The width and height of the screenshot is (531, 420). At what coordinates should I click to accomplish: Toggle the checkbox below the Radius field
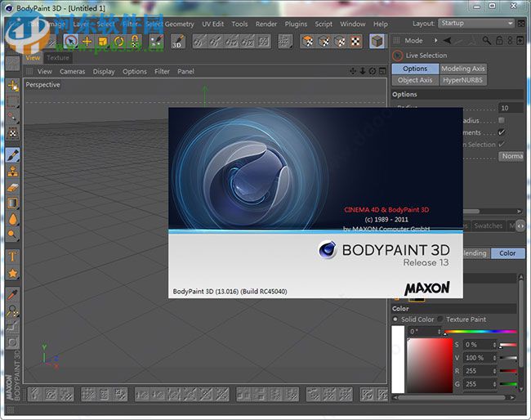502,120
